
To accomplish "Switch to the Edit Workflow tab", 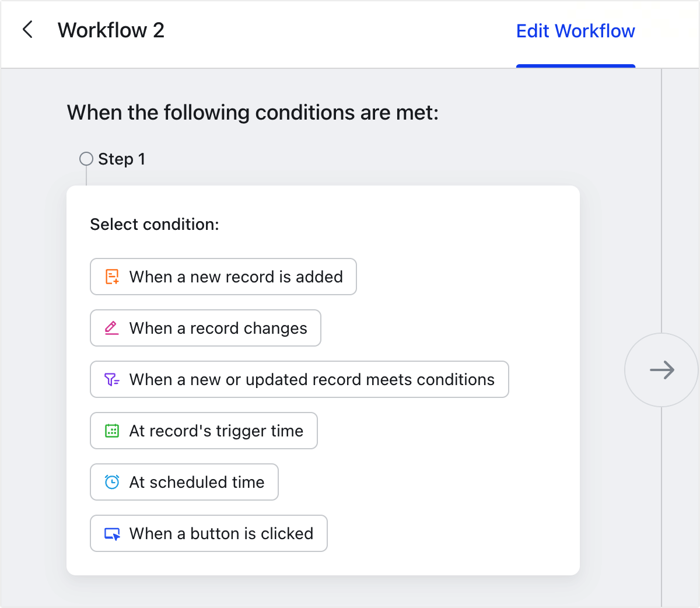I will (x=576, y=31).
